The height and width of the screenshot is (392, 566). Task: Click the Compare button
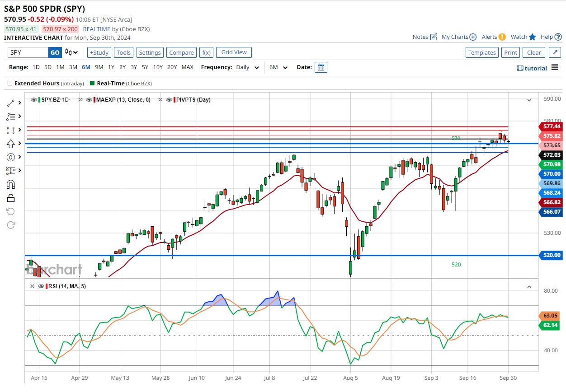(x=181, y=52)
